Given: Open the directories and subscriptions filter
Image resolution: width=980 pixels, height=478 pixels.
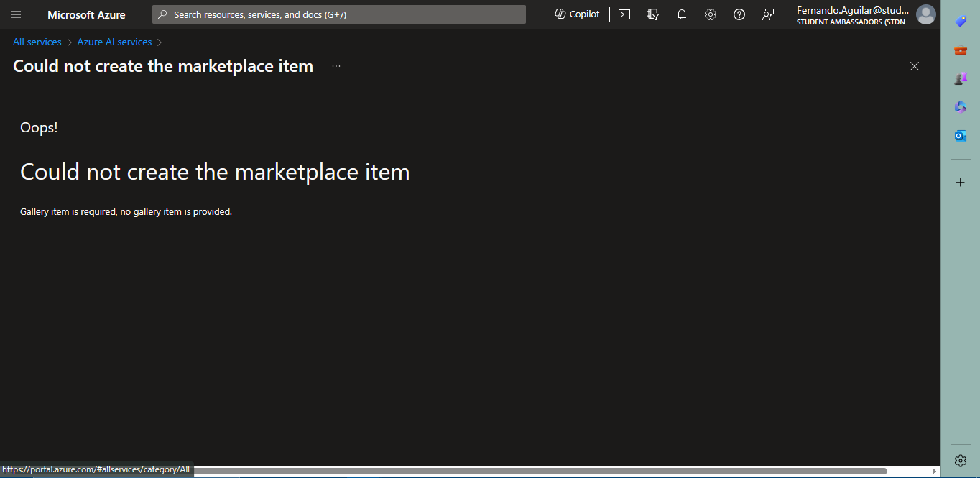Looking at the screenshot, I should point(652,14).
